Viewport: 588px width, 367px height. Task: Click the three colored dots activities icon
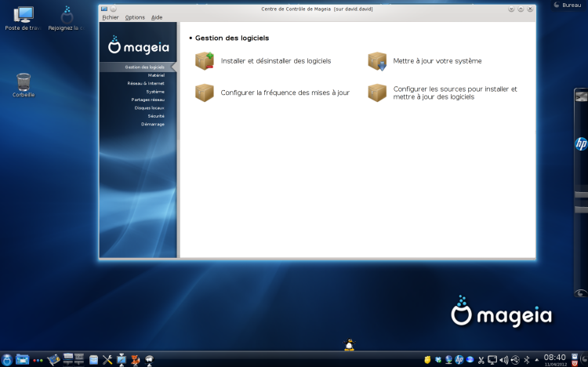[38, 360]
